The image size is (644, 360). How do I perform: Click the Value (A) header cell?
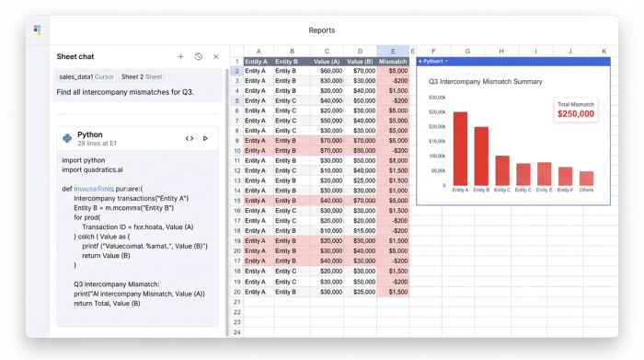[x=327, y=62]
